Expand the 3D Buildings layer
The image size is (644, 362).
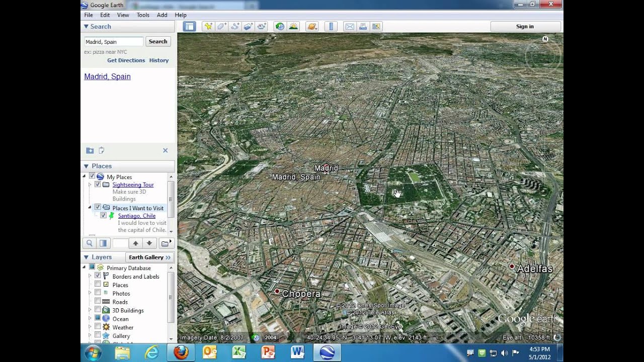click(x=90, y=310)
